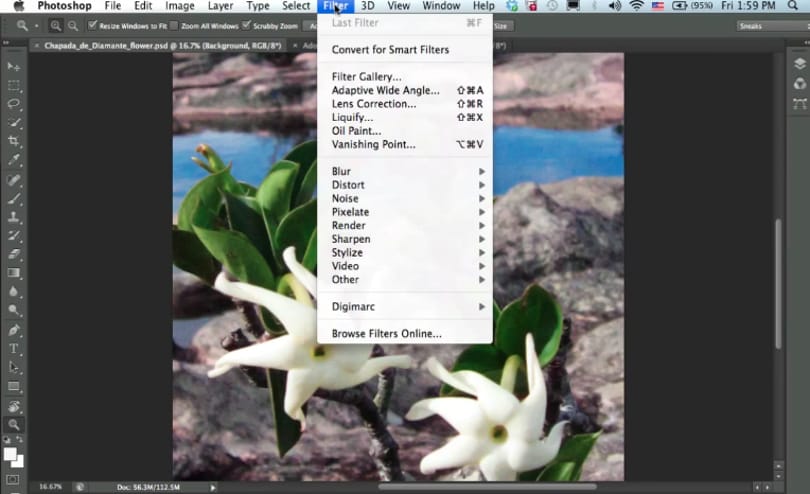The width and height of the screenshot is (810, 494).
Task: Select the Dodge tool
Action: pyautogui.click(x=13, y=310)
